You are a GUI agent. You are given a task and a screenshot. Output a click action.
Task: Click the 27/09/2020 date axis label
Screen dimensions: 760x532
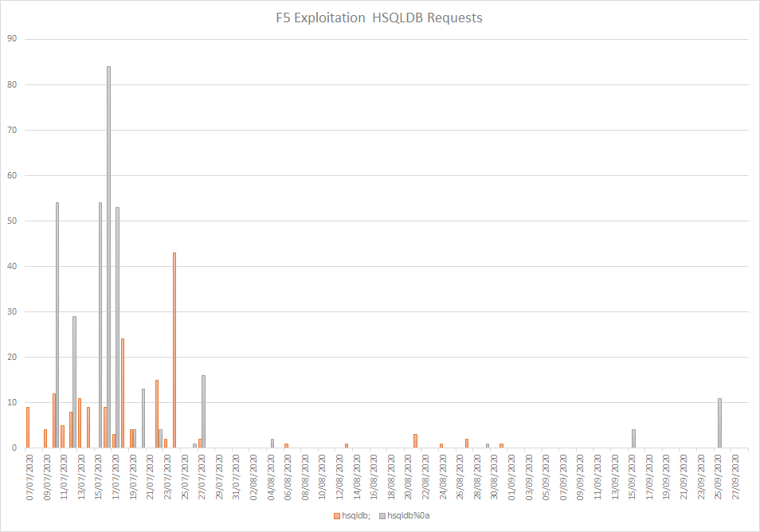click(x=737, y=475)
